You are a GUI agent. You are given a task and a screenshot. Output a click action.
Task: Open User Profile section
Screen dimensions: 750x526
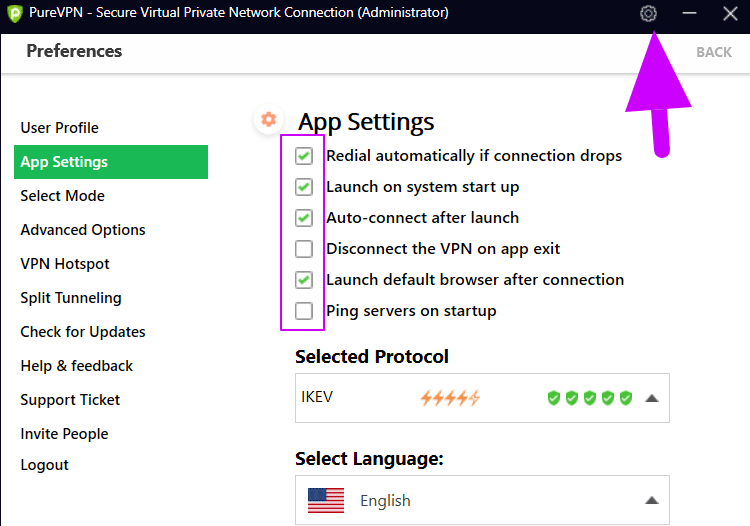coord(59,128)
